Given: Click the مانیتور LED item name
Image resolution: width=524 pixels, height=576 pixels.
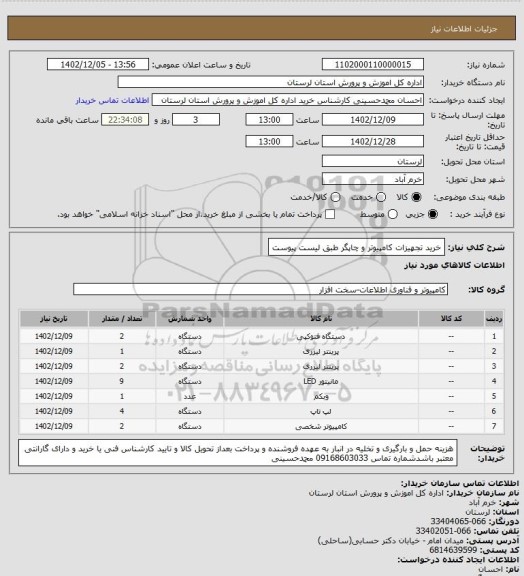Looking at the screenshot, I should click(321, 381).
